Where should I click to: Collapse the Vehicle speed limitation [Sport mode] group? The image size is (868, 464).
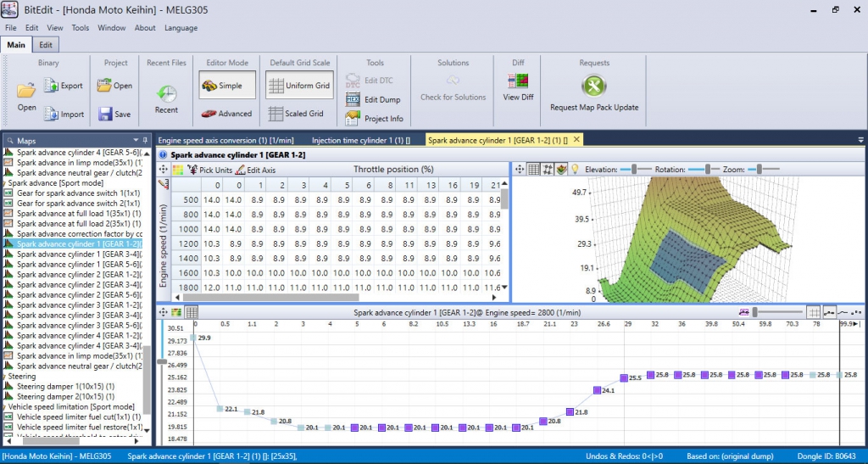[x=4, y=406]
